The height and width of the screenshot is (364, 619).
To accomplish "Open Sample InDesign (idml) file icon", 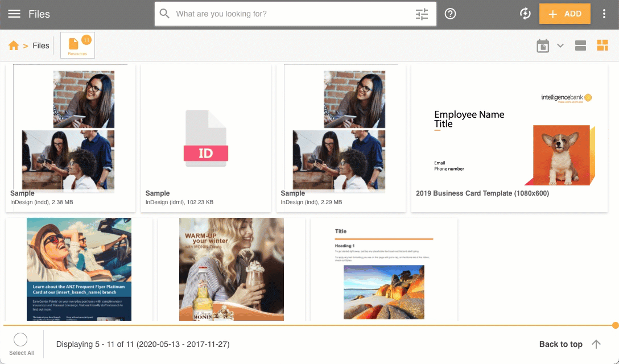I will (x=206, y=138).
